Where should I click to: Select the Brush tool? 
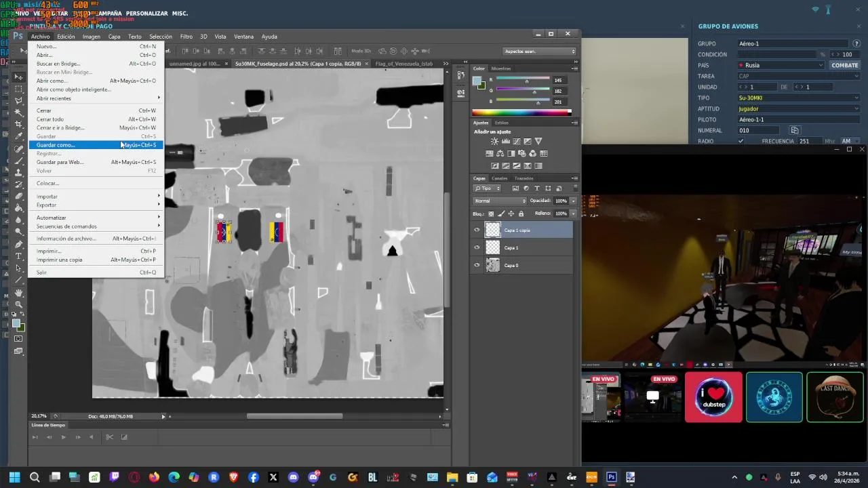[x=19, y=160]
